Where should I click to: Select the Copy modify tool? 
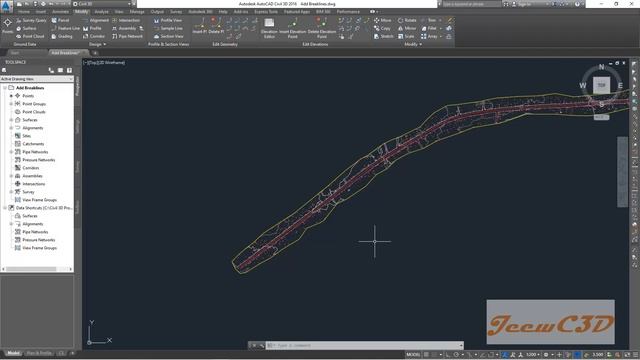click(382, 28)
